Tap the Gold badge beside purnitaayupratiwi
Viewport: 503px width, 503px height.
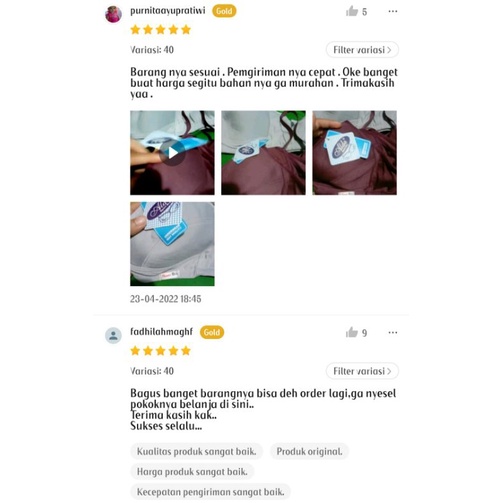(x=224, y=11)
